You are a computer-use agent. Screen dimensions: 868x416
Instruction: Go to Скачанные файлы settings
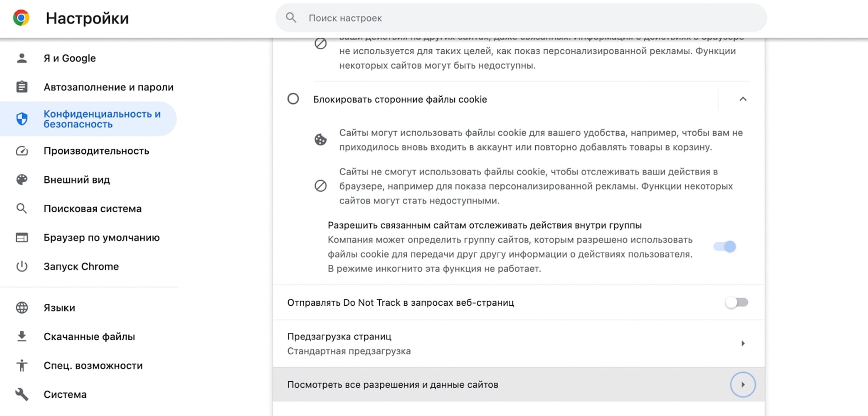pos(89,337)
